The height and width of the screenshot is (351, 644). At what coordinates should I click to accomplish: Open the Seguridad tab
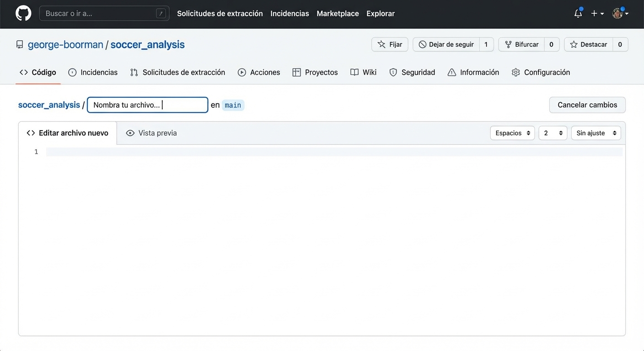[412, 72]
